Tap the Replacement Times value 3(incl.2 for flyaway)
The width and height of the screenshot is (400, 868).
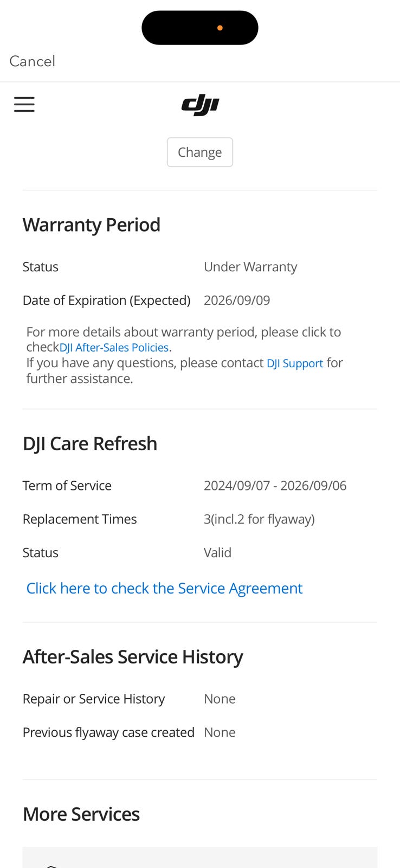click(259, 519)
